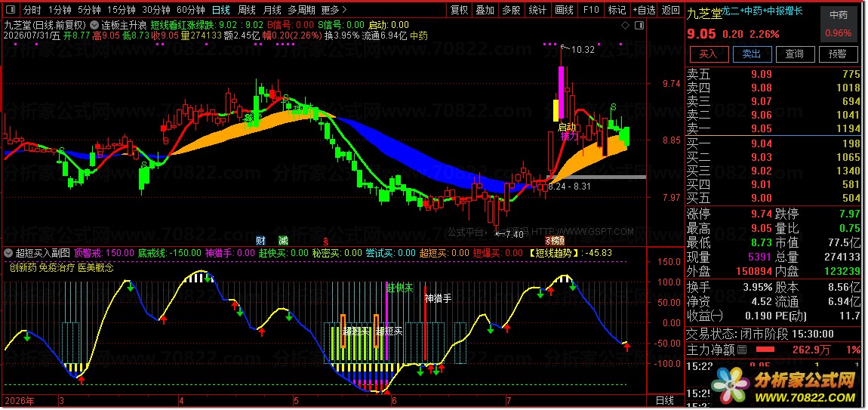Viewport: 868px width, 410px height.
Task: Click the 跌停 value 7.97
Action: pos(849,214)
